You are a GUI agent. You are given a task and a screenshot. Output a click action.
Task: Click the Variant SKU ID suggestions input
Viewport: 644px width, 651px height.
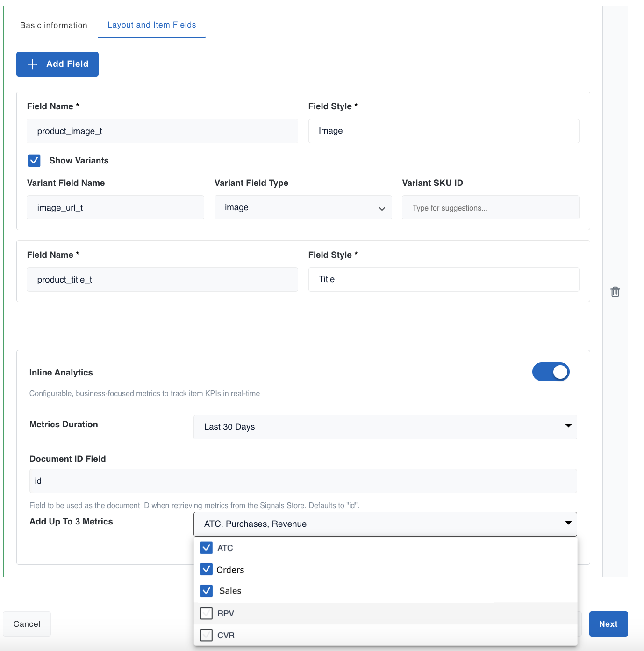pos(491,207)
